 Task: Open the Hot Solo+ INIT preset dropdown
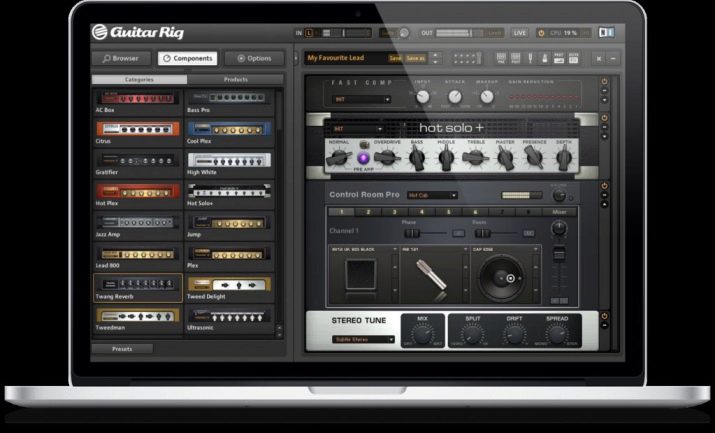[358, 129]
